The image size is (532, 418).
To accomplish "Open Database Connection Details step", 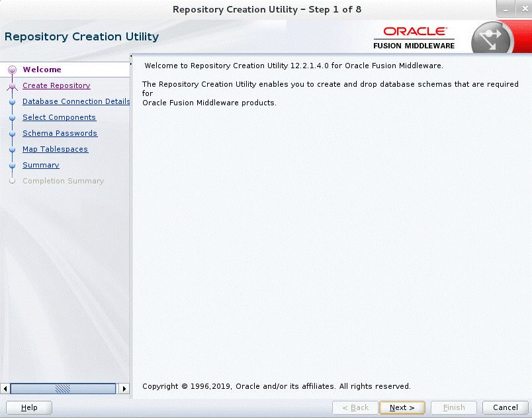I will (x=76, y=101).
